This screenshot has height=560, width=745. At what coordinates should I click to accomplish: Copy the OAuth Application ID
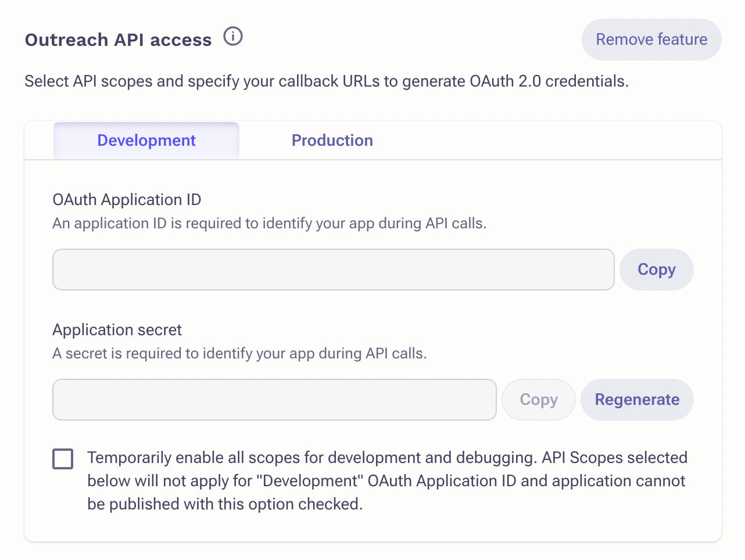pos(656,270)
